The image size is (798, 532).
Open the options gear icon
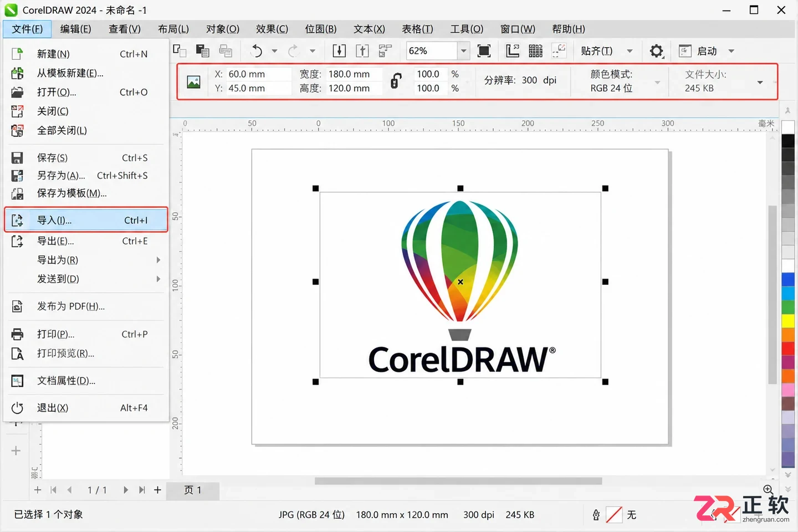click(657, 51)
